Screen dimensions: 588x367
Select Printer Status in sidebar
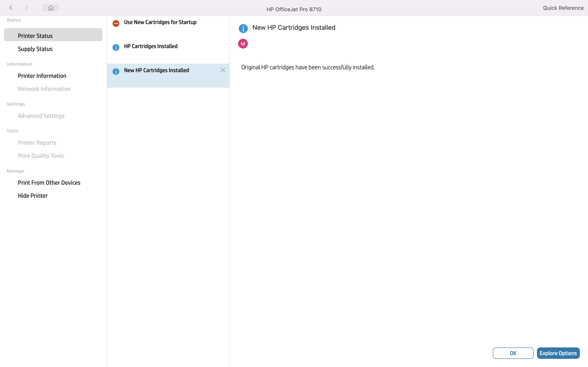35,36
